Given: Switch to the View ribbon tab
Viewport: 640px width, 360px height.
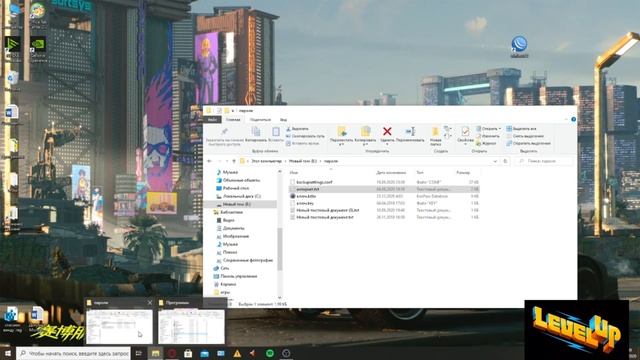Looking at the screenshot, I should point(283,120).
